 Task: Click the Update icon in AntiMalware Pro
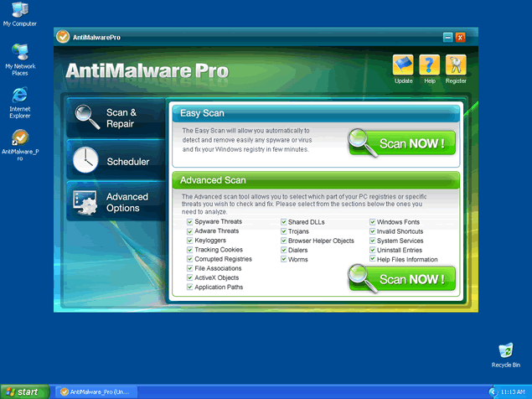(x=403, y=65)
